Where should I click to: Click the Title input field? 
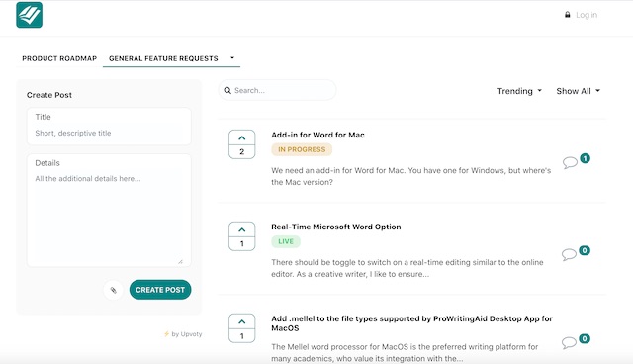[109, 127]
